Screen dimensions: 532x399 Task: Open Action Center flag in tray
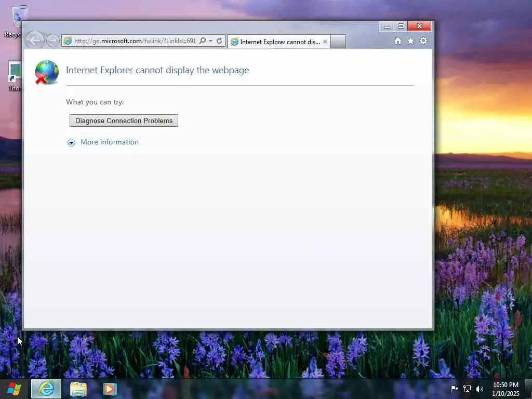[454, 389]
